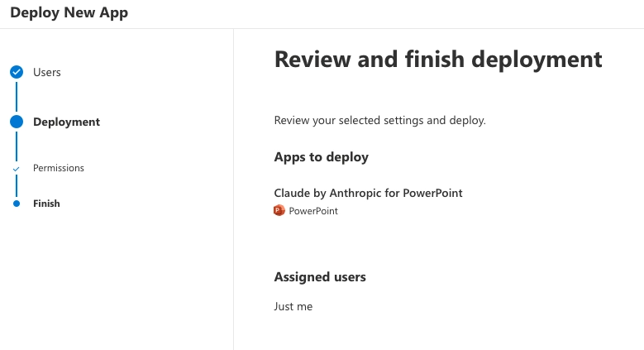Click the PowerPoint label under app name
Image resolution: width=644 pixels, height=350 pixels.
coord(313,211)
